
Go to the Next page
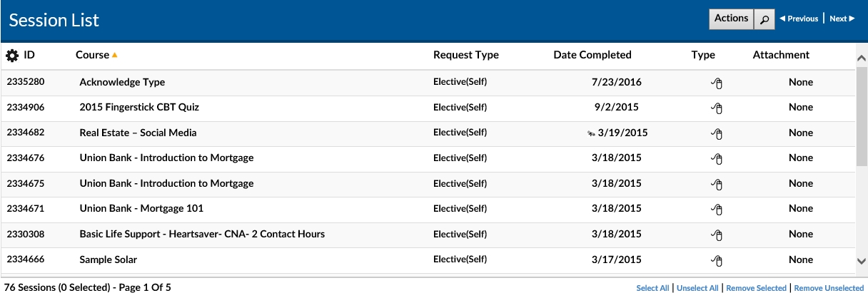[x=842, y=19]
